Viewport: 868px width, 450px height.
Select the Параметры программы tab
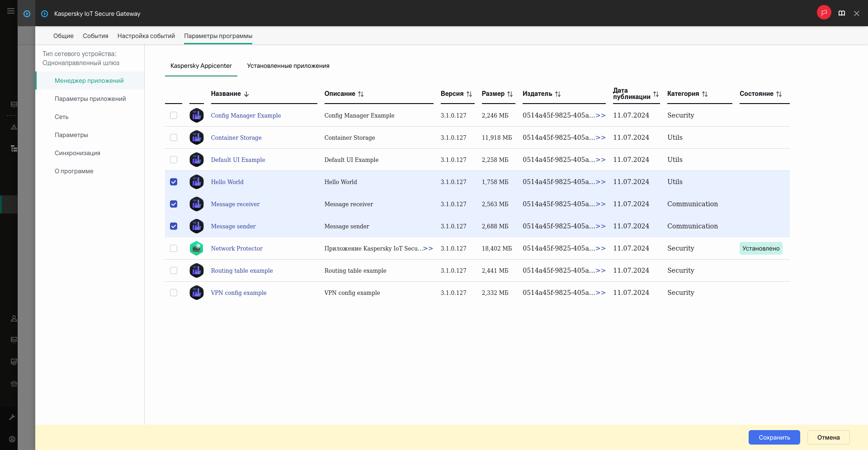[218, 36]
